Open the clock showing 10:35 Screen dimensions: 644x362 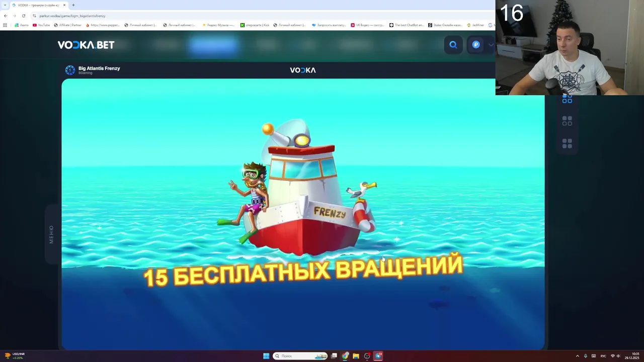coord(632,356)
